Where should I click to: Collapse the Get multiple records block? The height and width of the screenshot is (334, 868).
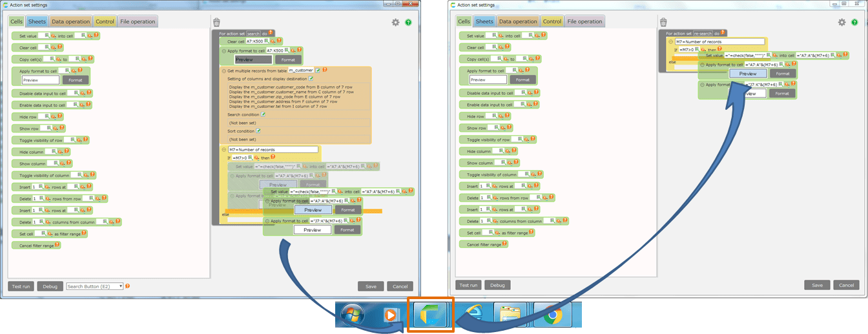(x=223, y=70)
